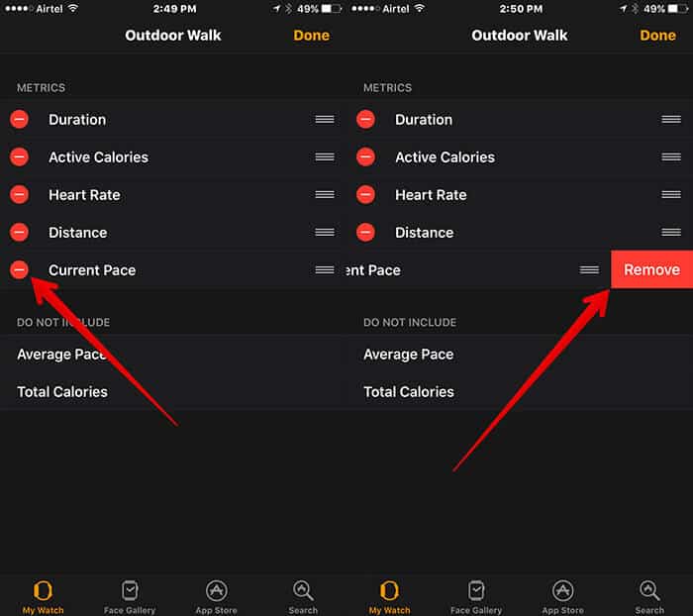Tap the battery indicator in left status bar

pyautogui.click(x=332, y=8)
